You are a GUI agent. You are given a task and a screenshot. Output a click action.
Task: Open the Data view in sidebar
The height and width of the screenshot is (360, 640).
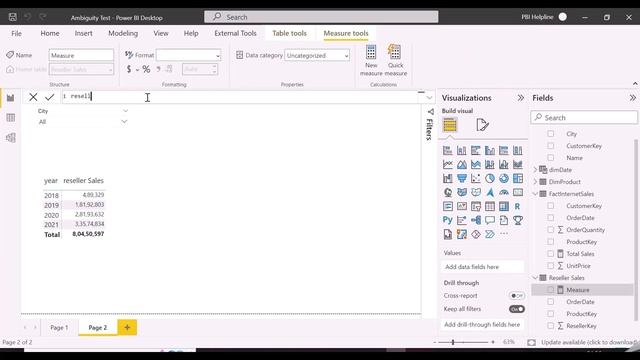click(11, 118)
